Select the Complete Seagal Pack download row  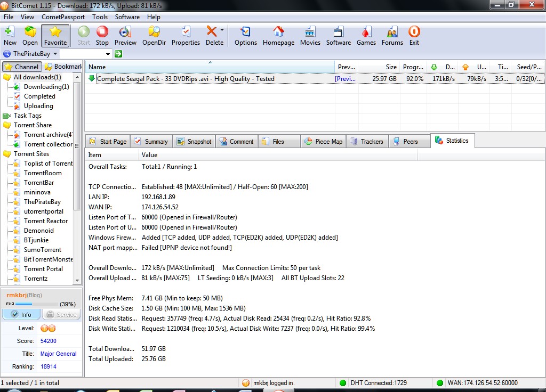click(x=315, y=79)
